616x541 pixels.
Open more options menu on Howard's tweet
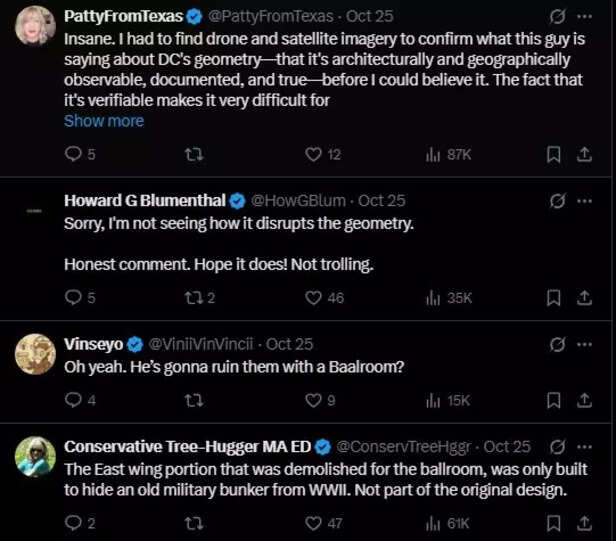point(585,200)
